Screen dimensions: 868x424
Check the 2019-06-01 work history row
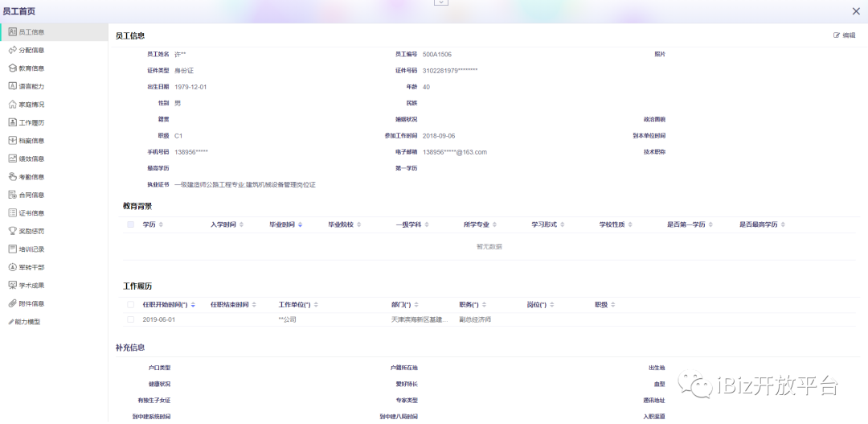[131, 319]
